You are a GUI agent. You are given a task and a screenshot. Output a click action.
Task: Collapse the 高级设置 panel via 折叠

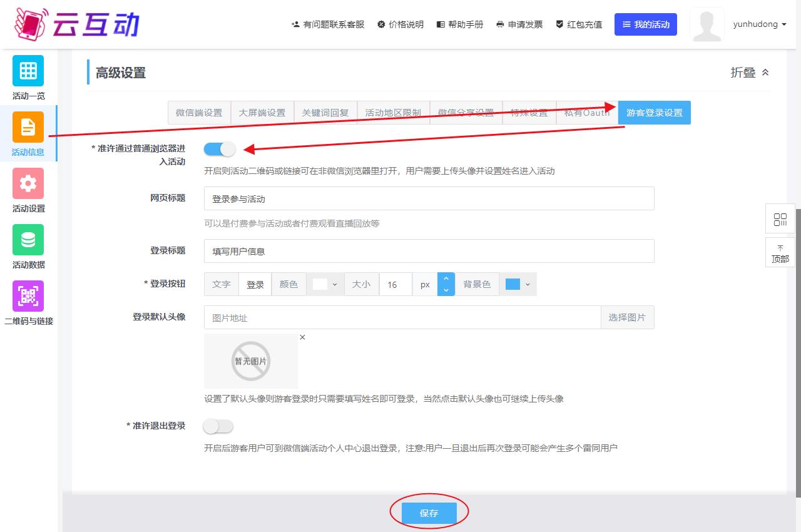[x=750, y=73]
